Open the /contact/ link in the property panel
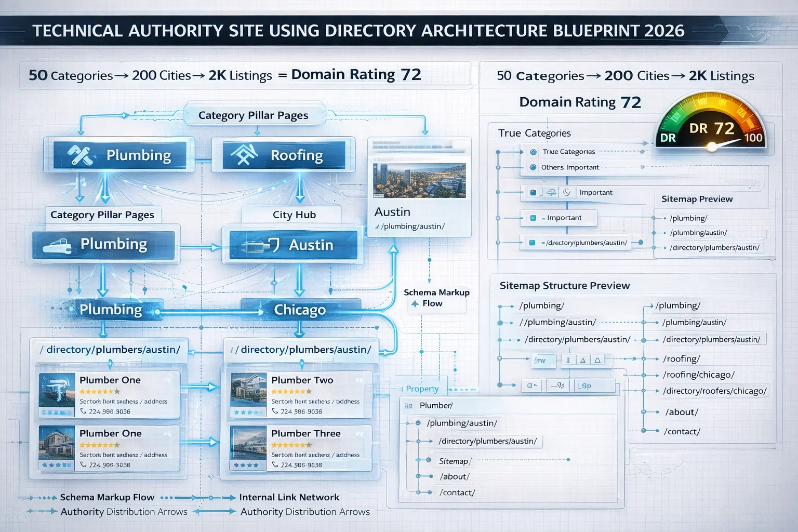 tap(457, 492)
